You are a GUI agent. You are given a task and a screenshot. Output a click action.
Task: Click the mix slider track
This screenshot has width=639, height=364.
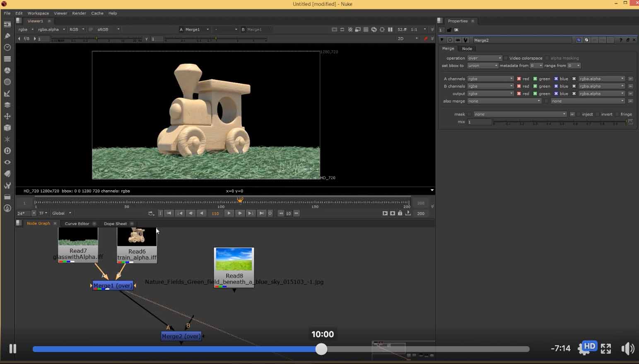[559, 122]
